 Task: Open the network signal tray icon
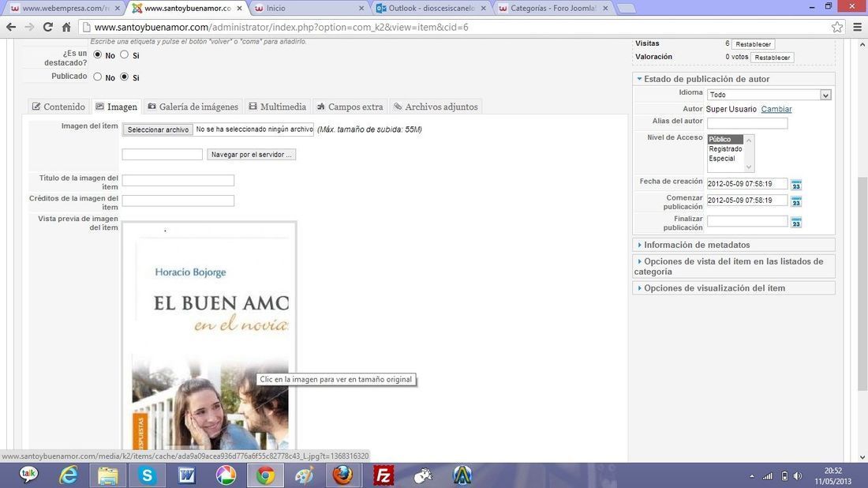pyautogui.click(x=768, y=476)
